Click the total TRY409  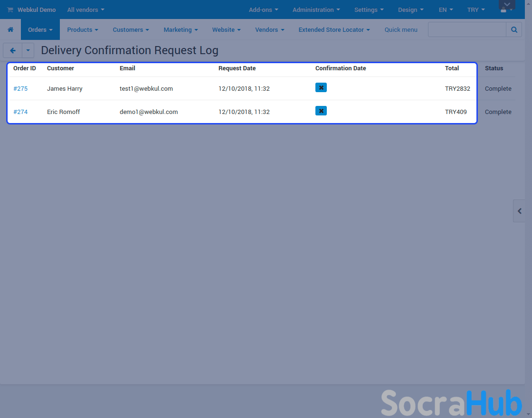456,112
